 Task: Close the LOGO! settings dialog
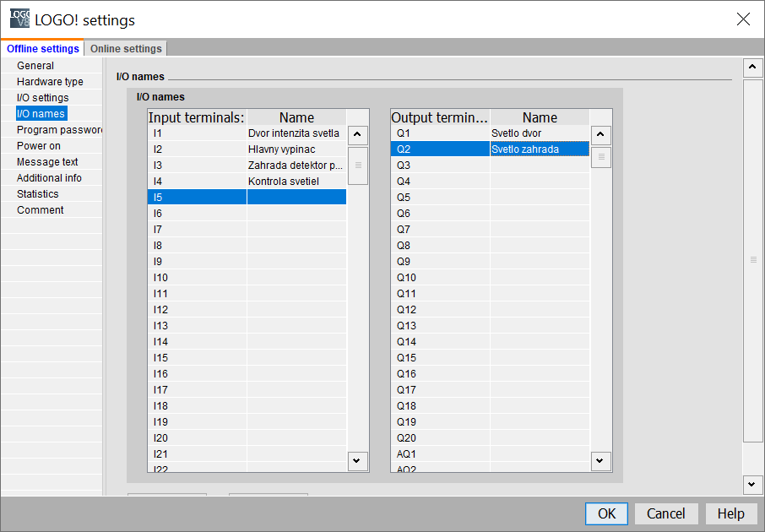point(743,19)
